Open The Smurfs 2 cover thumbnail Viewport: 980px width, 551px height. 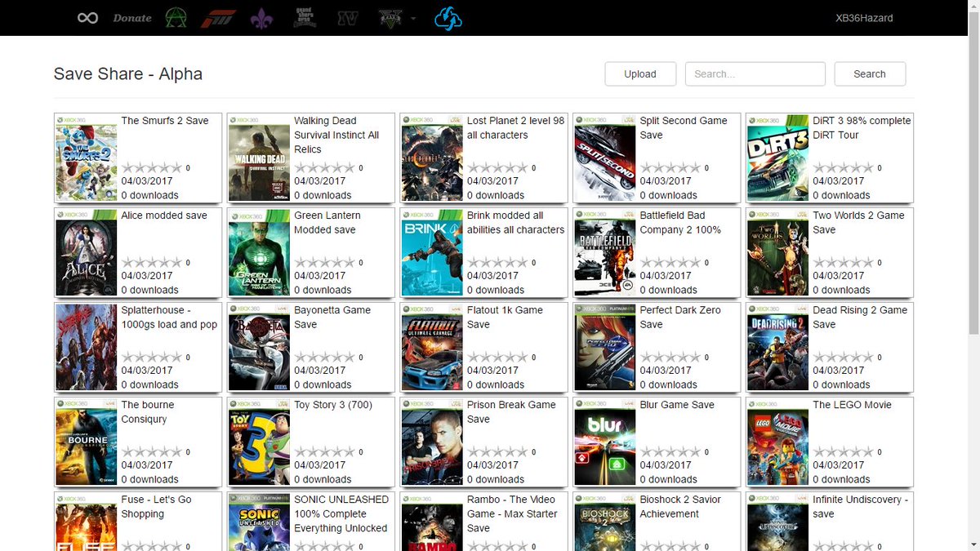pos(86,158)
